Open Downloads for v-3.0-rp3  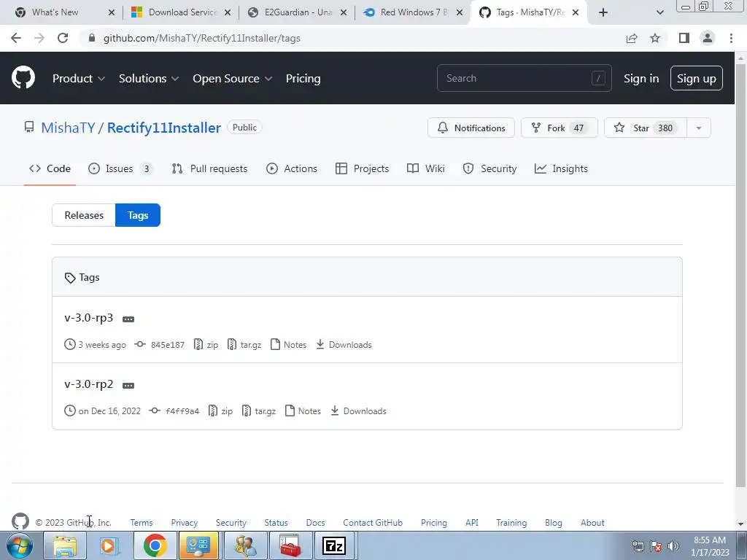pyautogui.click(x=344, y=345)
